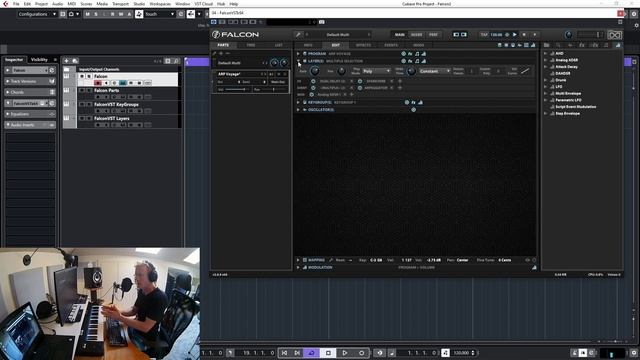Select the MAIN view button
This screenshot has width=640, height=360.
400,35
